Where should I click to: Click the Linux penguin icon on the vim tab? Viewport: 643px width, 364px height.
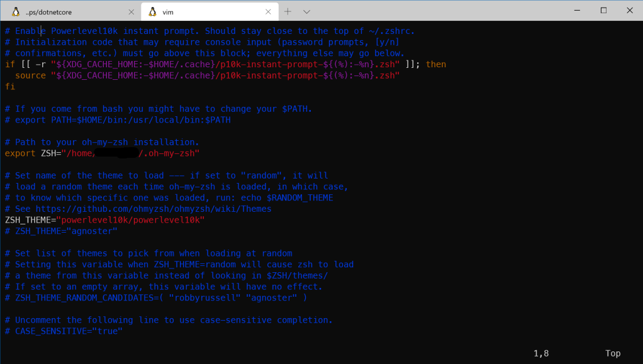pos(152,11)
